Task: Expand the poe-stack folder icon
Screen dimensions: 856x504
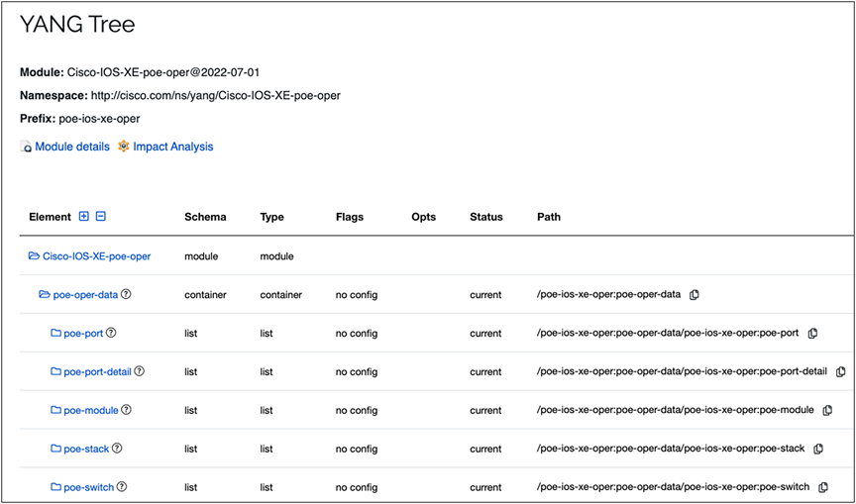Action: (55, 449)
